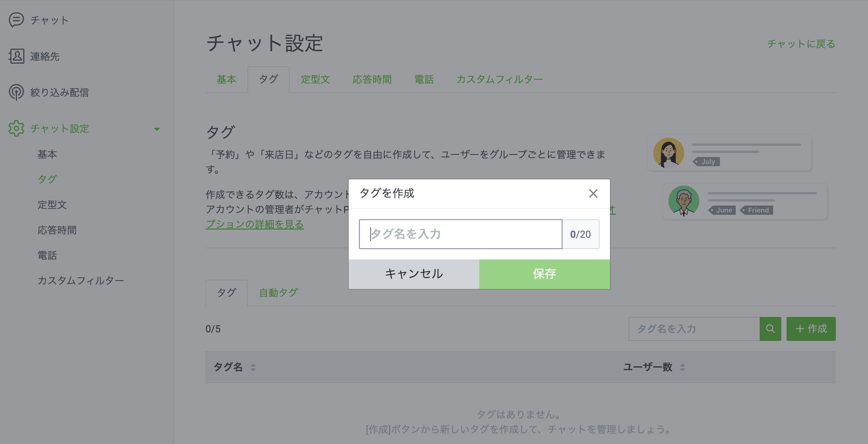Screen dimensions: 868x444
Task: Select カスタムフィルター in sidebar submenu
Action: [x=81, y=280]
